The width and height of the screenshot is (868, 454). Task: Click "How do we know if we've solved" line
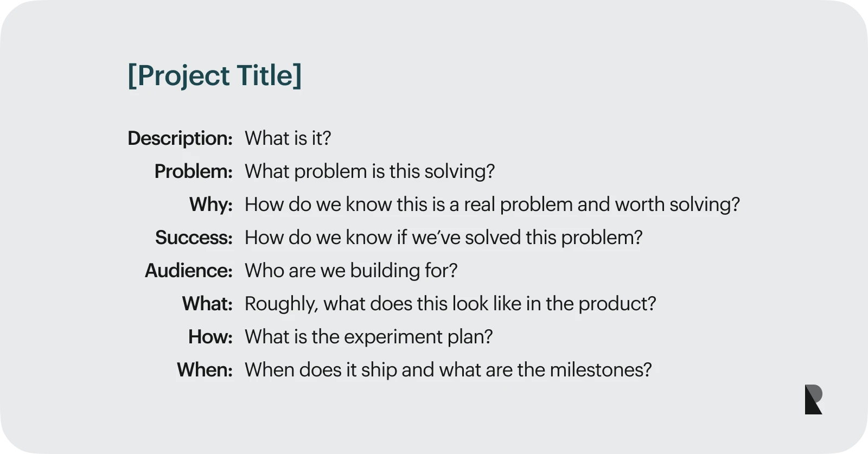click(x=443, y=238)
